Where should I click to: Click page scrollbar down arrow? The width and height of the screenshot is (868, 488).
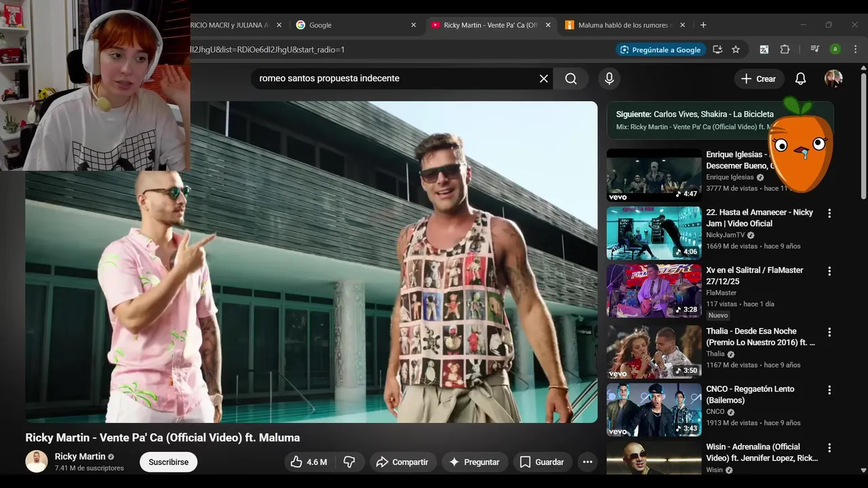[x=863, y=470]
